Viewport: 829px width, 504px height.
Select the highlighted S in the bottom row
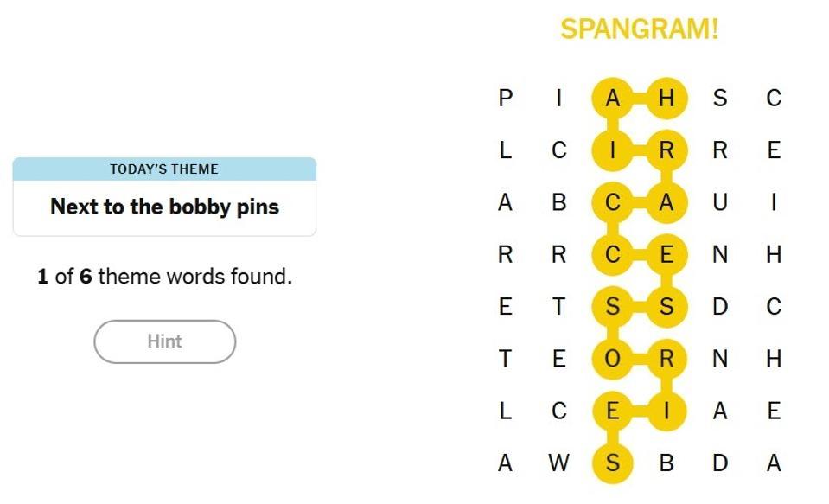click(613, 463)
